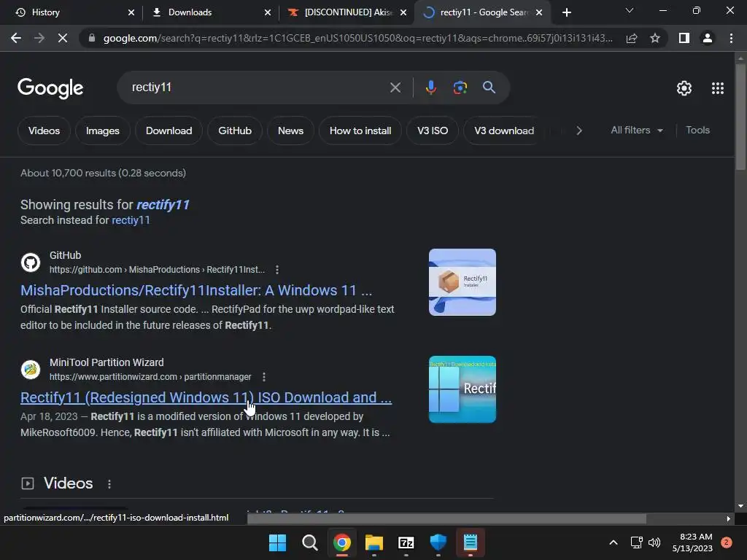Show hidden system tray icons
Image resolution: width=747 pixels, height=560 pixels.
click(614, 542)
